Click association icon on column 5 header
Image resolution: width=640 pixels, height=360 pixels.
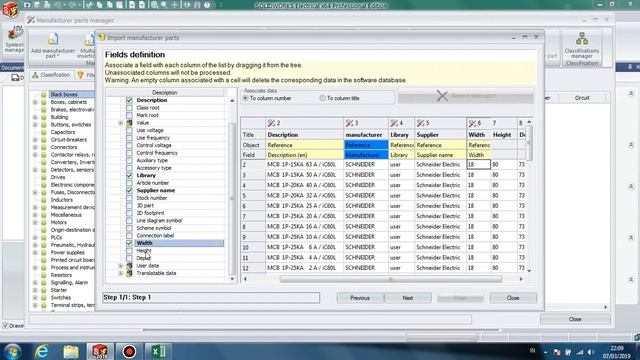pos(421,123)
